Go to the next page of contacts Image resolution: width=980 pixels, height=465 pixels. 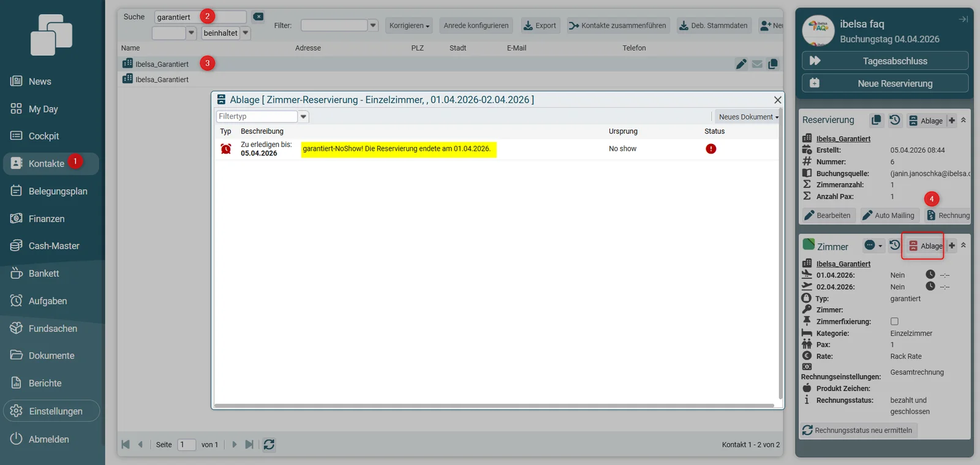234,445
